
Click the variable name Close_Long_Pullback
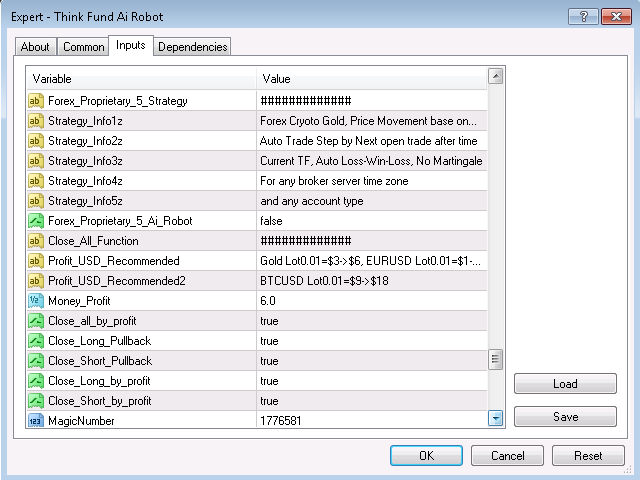click(100, 341)
